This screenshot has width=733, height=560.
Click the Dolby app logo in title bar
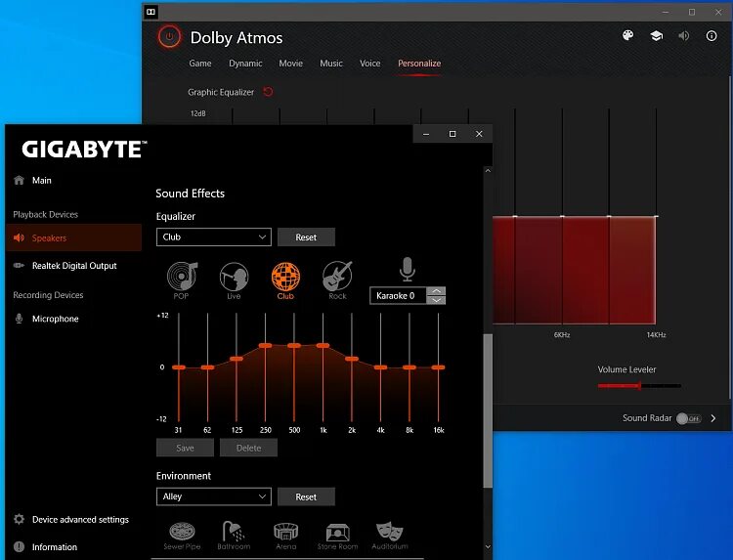pos(151,12)
